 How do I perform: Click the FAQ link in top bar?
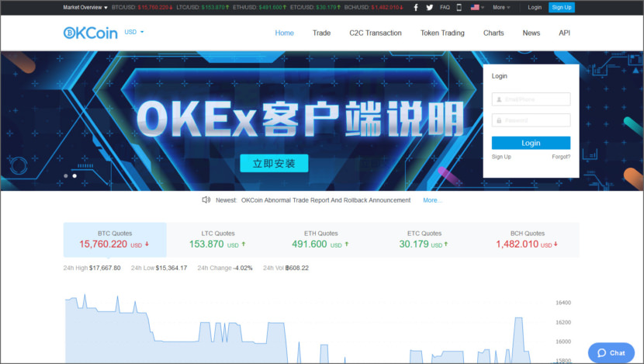[x=445, y=8]
